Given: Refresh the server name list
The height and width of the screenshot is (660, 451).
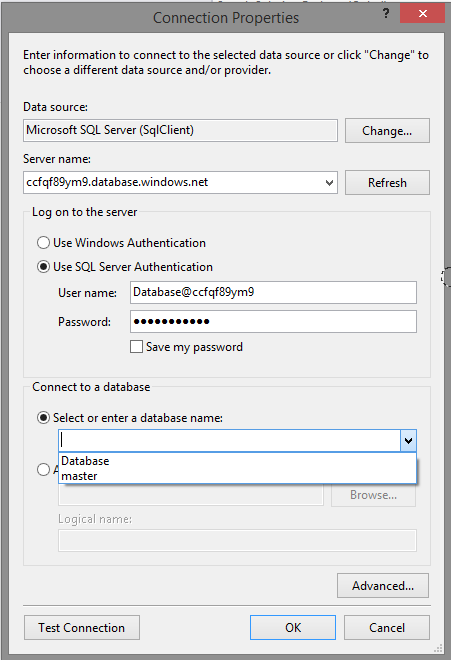Looking at the screenshot, I should [x=387, y=183].
